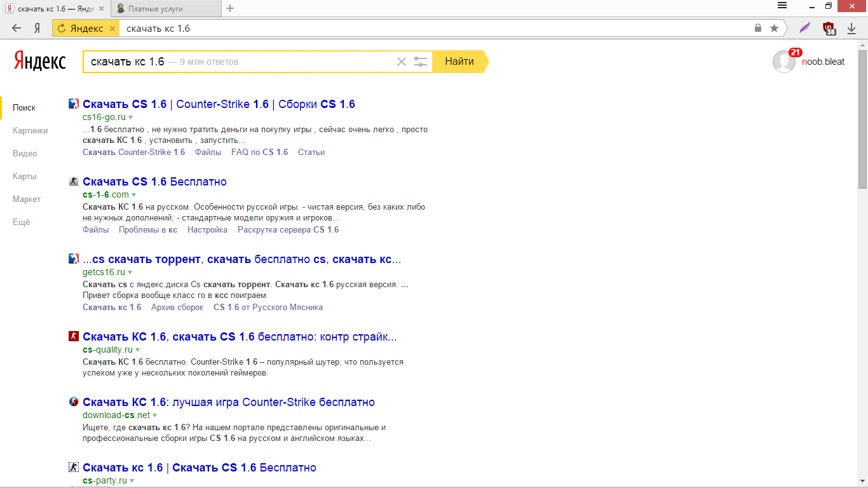Click favicon of cs-quality.ru result

point(74,336)
